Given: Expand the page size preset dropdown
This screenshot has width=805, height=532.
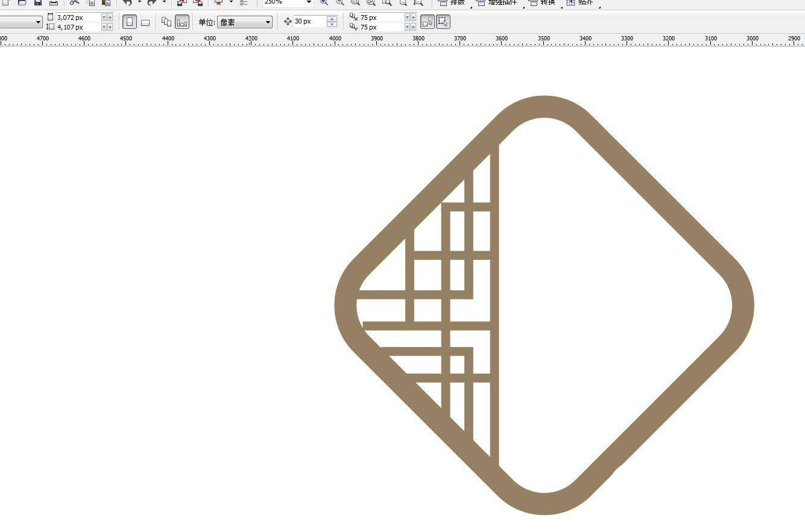Looking at the screenshot, I should click(x=39, y=22).
